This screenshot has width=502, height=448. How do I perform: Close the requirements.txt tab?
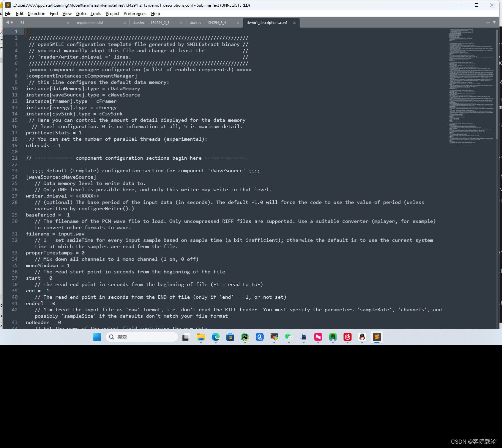(x=125, y=23)
